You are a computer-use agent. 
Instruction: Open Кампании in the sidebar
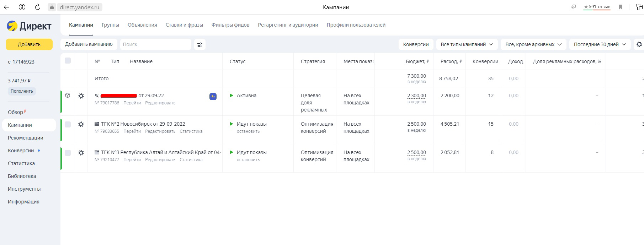click(29, 125)
